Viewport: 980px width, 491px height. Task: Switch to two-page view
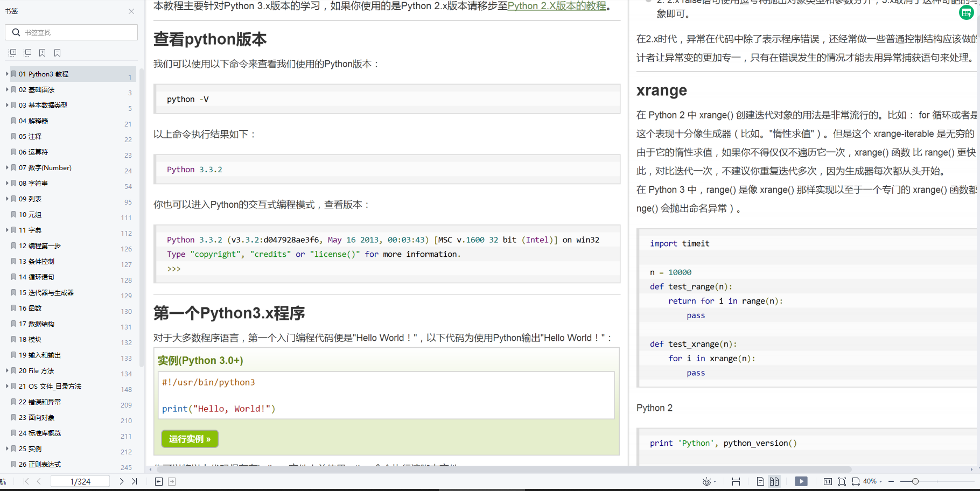pyautogui.click(x=774, y=481)
